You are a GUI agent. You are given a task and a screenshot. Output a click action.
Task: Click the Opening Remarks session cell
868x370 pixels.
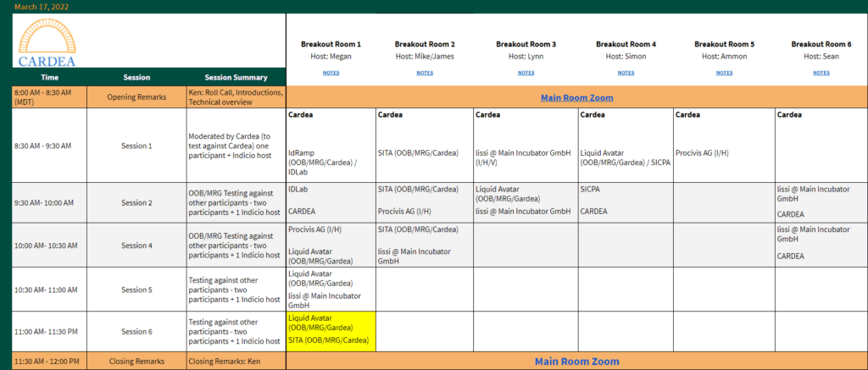(136, 97)
